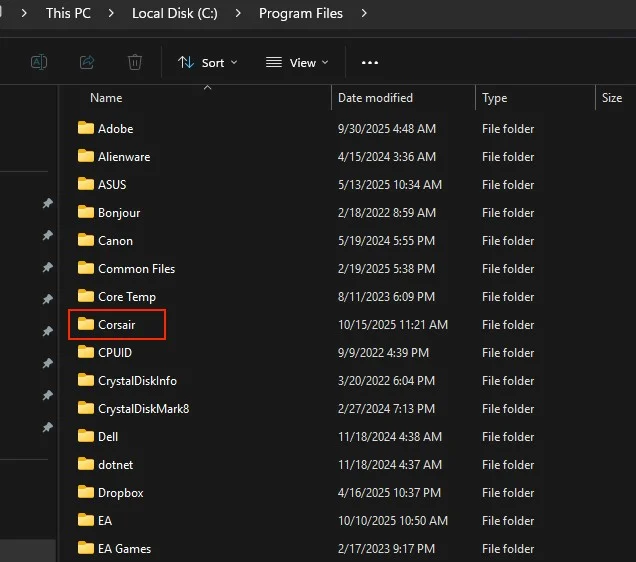Select the CrystalDiskInfo folder icon
636x562 pixels.
86,380
